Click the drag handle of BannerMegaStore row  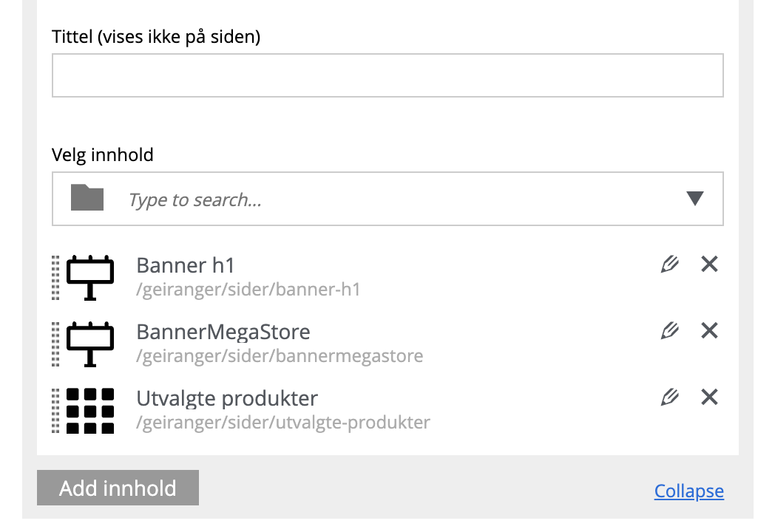coord(55,344)
